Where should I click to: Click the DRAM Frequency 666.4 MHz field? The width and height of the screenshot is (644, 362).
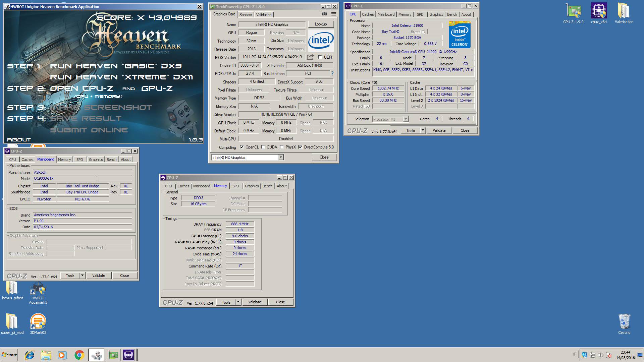pyautogui.click(x=240, y=224)
